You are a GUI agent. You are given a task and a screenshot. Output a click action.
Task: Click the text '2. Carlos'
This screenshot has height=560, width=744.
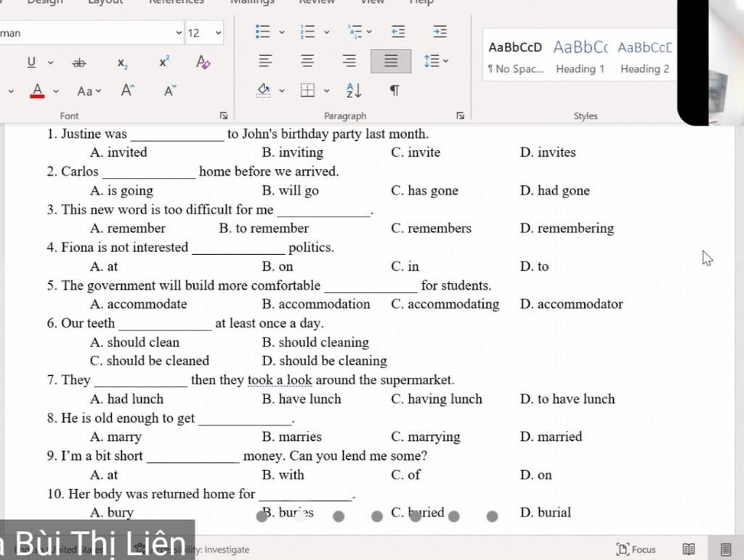pyautogui.click(x=73, y=171)
